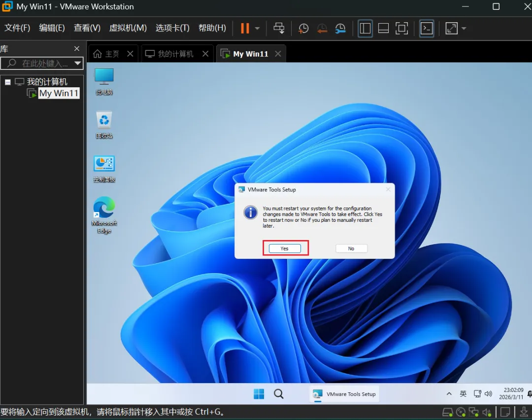Image resolution: width=532 pixels, height=420 pixels.
Task: Open the stretch mode dropdown arrow
Action: pyautogui.click(x=464, y=29)
